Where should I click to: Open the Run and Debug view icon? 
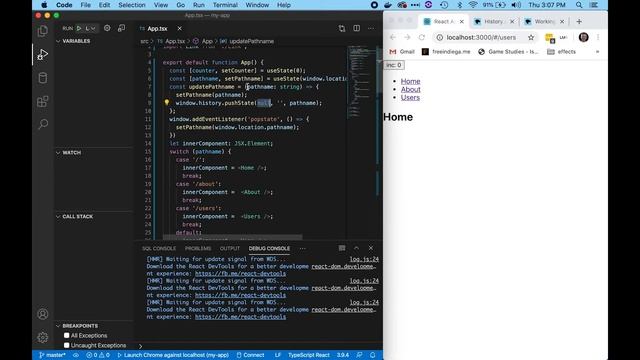(42, 54)
